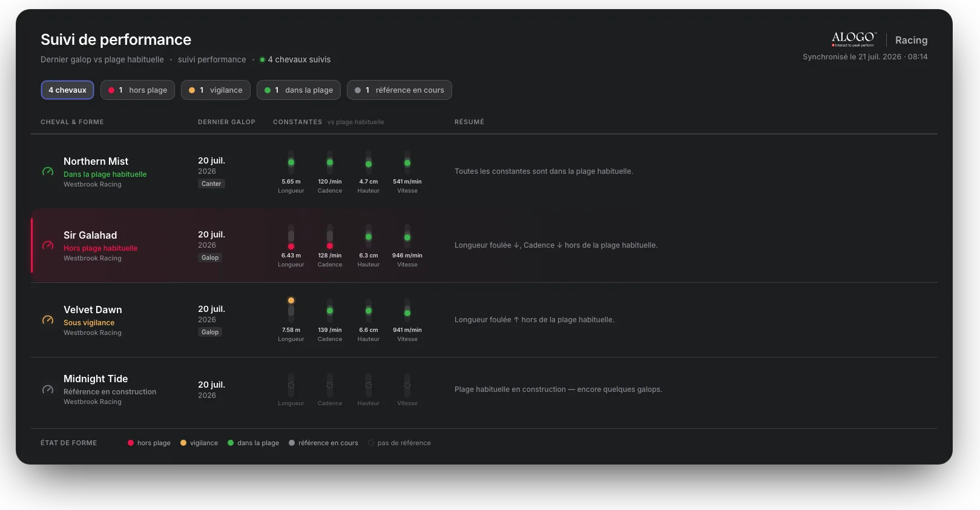Click the Racing label in header
Viewport: 980px width, 510px height.
(x=911, y=40)
